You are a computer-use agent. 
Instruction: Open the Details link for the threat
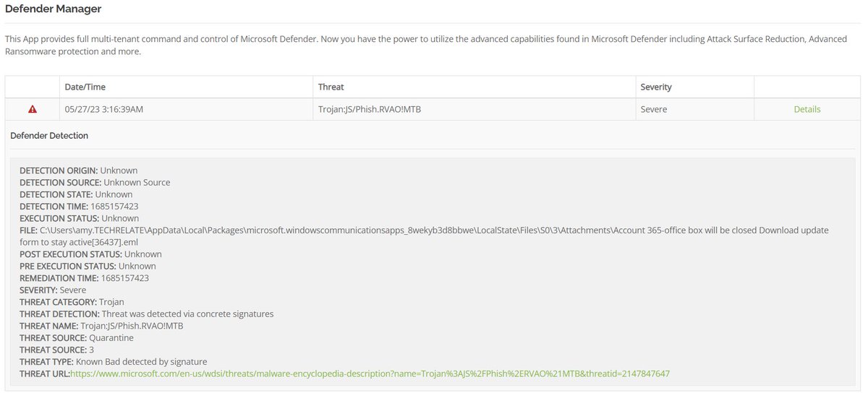[x=807, y=109]
